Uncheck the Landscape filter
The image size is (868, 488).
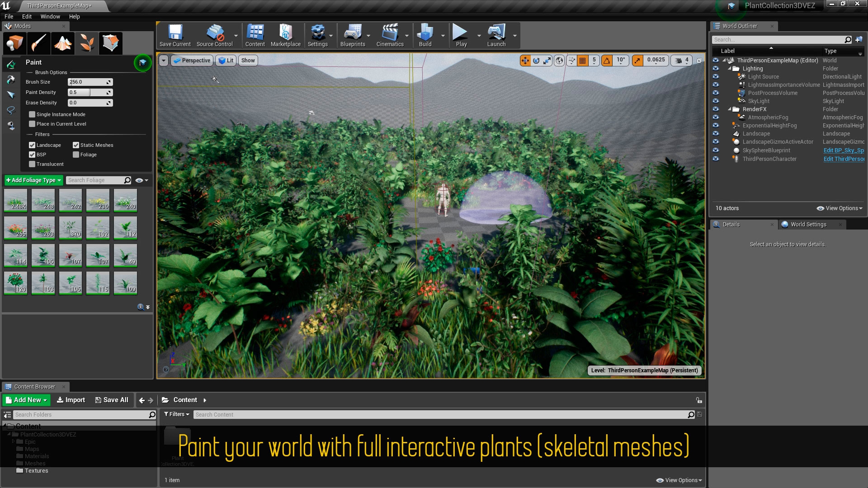pos(32,145)
